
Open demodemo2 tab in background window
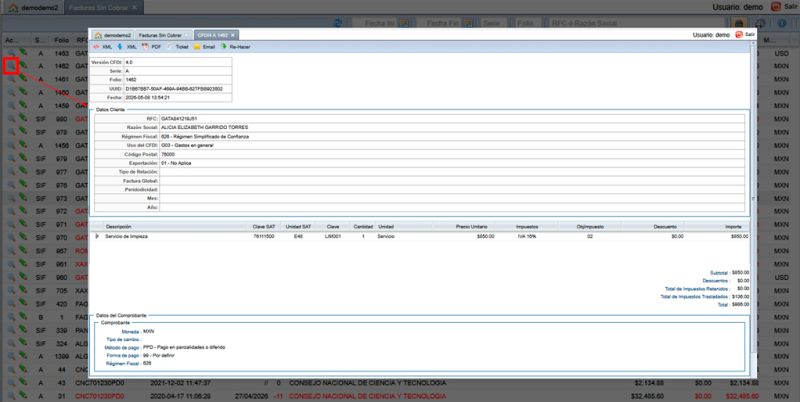click(34, 8)
